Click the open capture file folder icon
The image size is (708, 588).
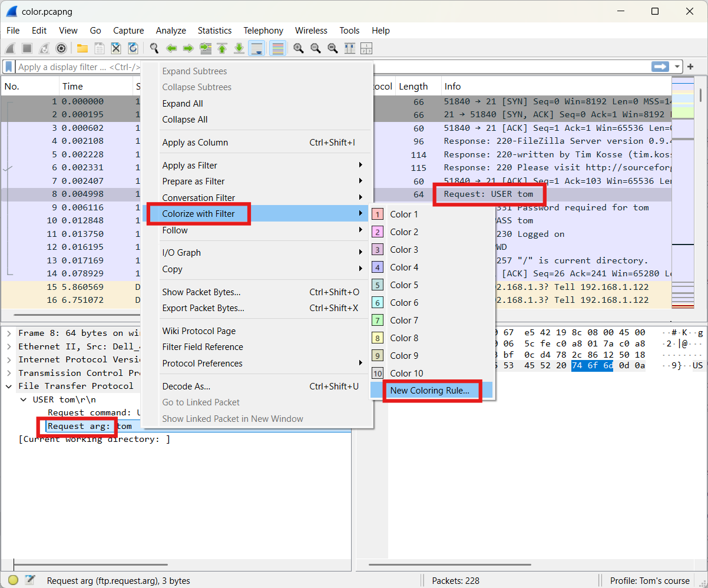82,48
